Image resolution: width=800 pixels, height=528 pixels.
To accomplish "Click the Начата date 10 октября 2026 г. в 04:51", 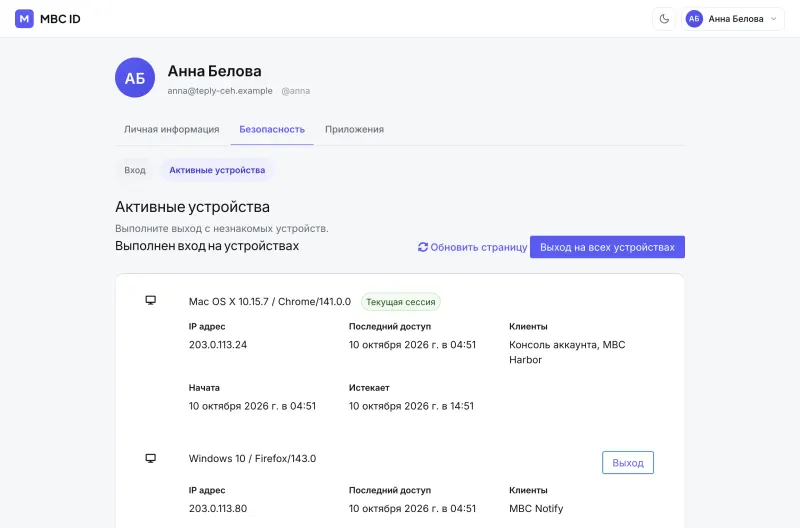I will (x=252, y=406).
